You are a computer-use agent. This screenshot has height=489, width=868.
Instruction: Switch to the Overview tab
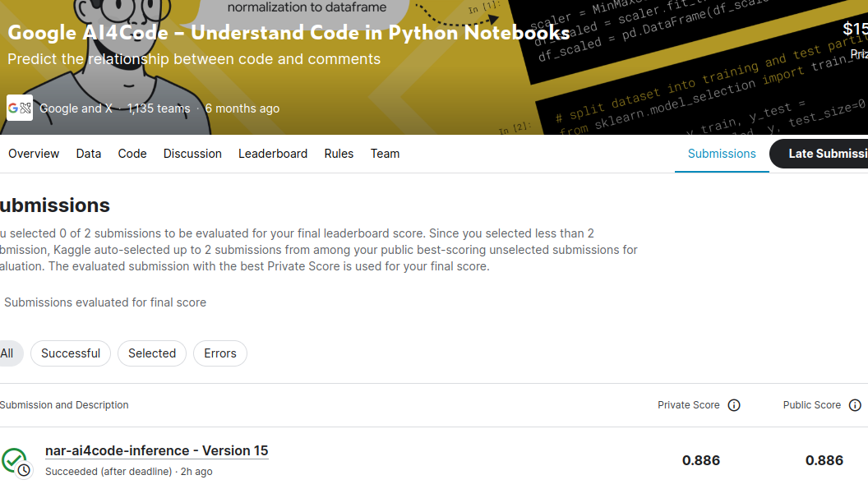(x=33, y=154)
